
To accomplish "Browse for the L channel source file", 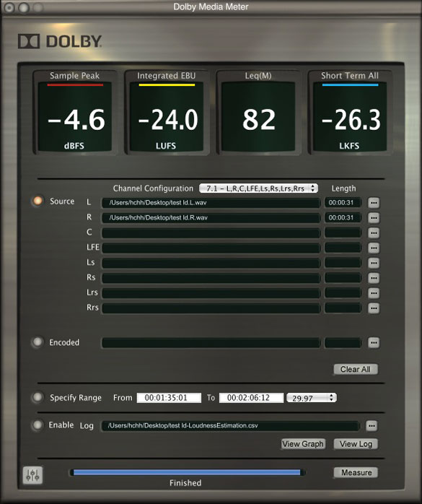I will pos(374,203).
